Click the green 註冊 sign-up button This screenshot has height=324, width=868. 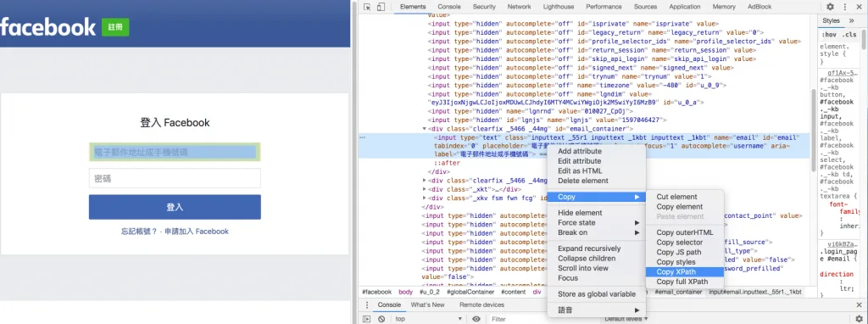point(115,27)
